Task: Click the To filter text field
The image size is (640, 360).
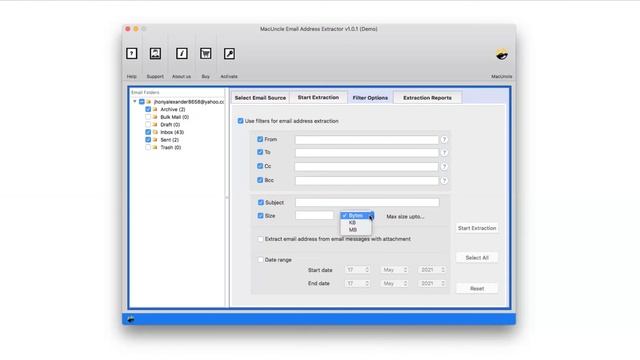Action: pyautogui.click(x=367, y=153)
